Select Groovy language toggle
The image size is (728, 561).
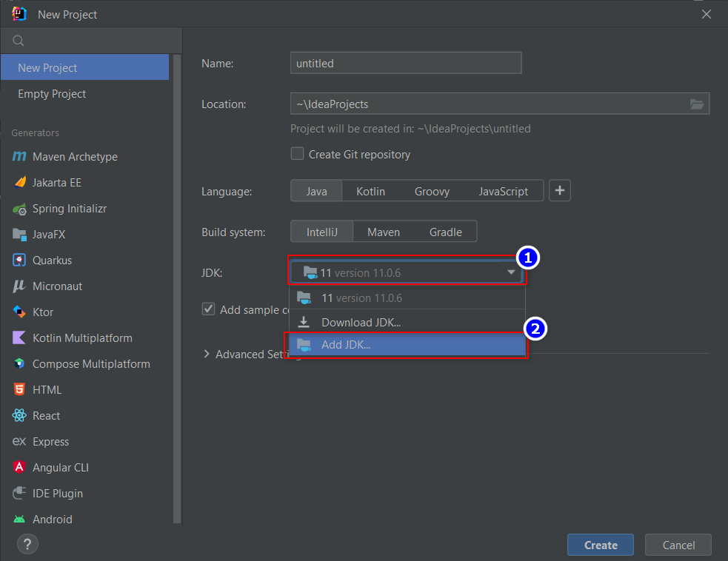click(x=432, y=191)
